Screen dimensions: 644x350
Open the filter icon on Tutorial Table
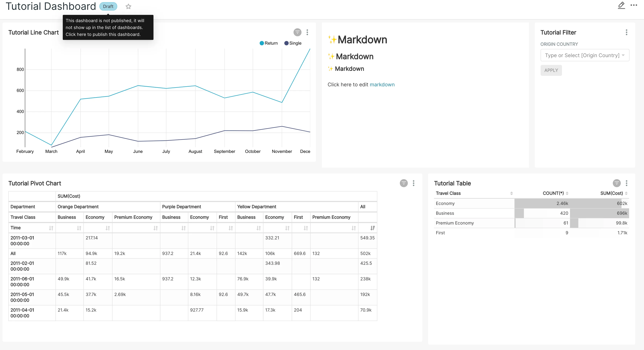(616, 183)
